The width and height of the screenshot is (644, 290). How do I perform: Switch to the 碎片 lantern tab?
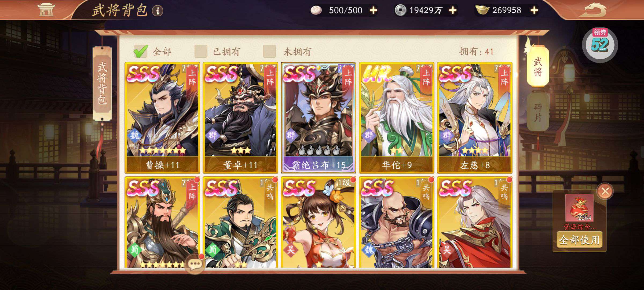click(x=537, y=112)
